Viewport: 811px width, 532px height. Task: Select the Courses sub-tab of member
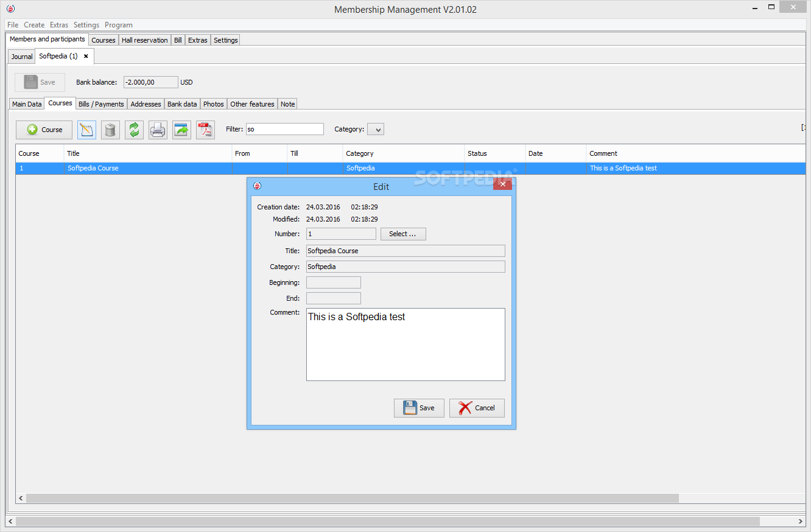click(x=60, y=103)
